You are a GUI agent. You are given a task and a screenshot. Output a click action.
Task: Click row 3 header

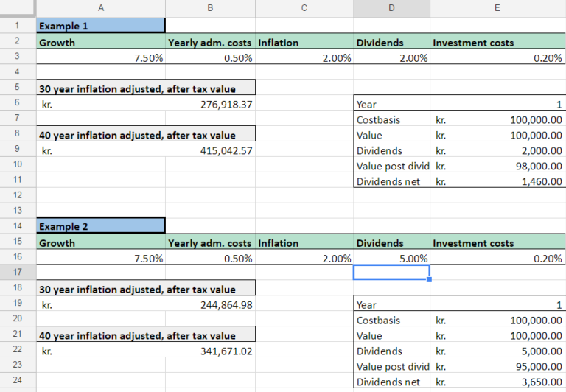(x=17, y=57)
